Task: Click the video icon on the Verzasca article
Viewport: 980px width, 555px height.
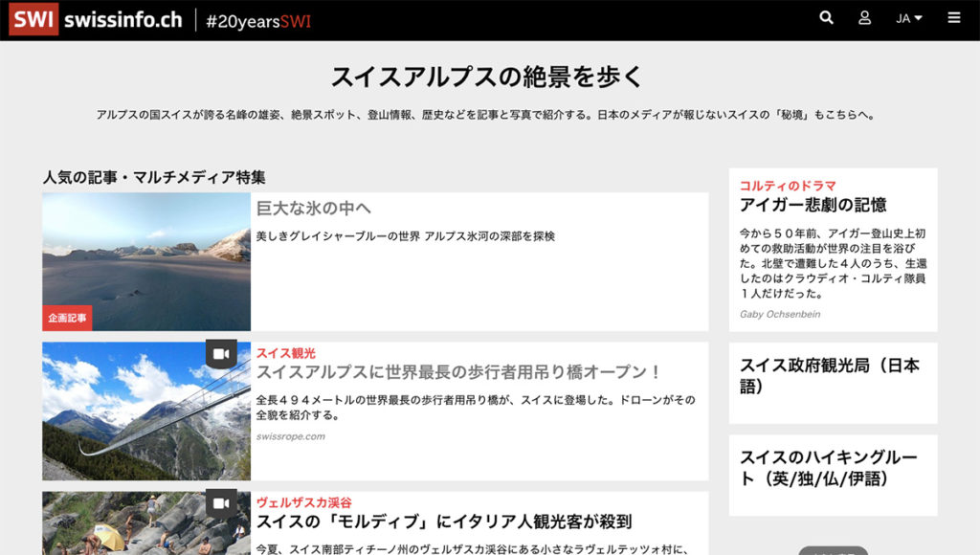Action: click(x=222, y=504)
